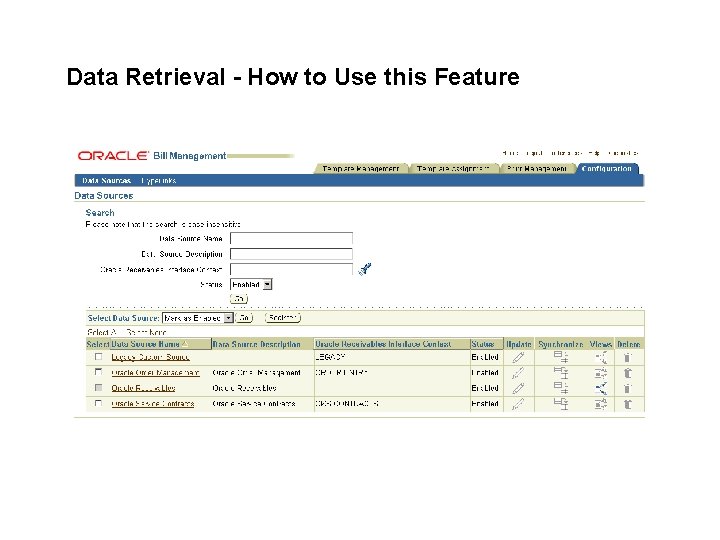Screen dimensions: 720x540
Task: Tick checkbox for Oracle Service Contracts
Action: click(98, 403)
